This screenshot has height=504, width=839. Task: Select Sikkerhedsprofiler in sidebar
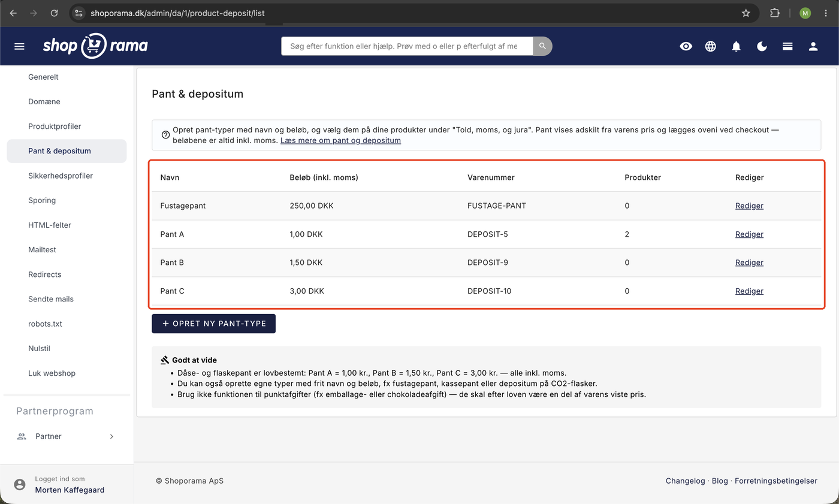[x=61, y=176]
